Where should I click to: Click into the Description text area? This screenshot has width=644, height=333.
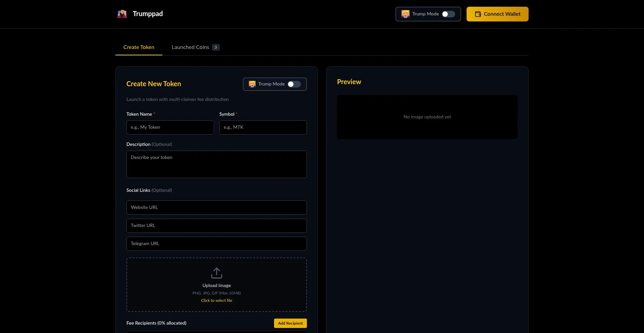point(217,164)
